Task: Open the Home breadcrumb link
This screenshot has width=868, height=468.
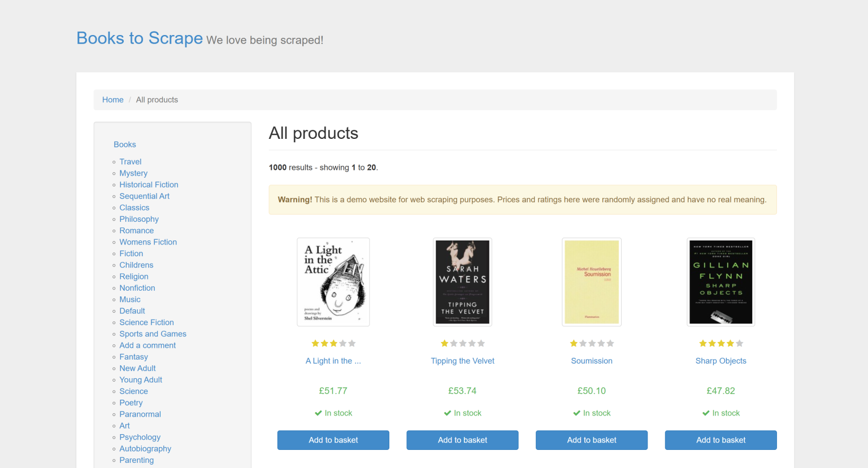Action: (112, 99)
